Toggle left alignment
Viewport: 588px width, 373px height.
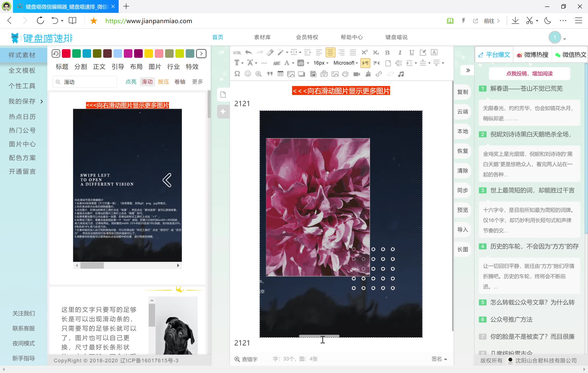(319, 53)
